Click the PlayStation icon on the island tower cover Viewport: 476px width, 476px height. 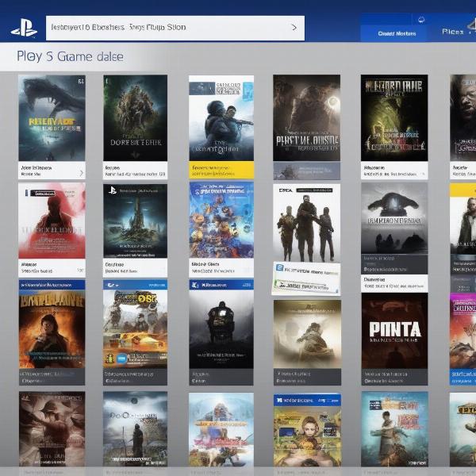tap(113, 190)
